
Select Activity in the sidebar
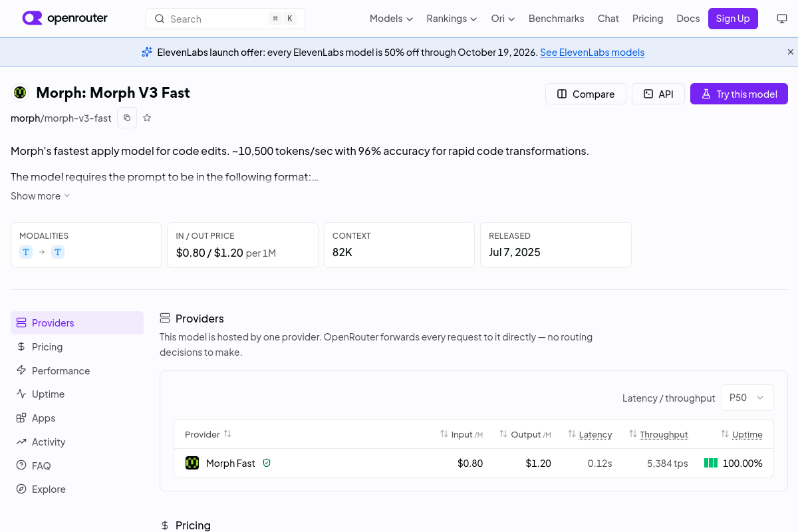[x=77, y=442]
